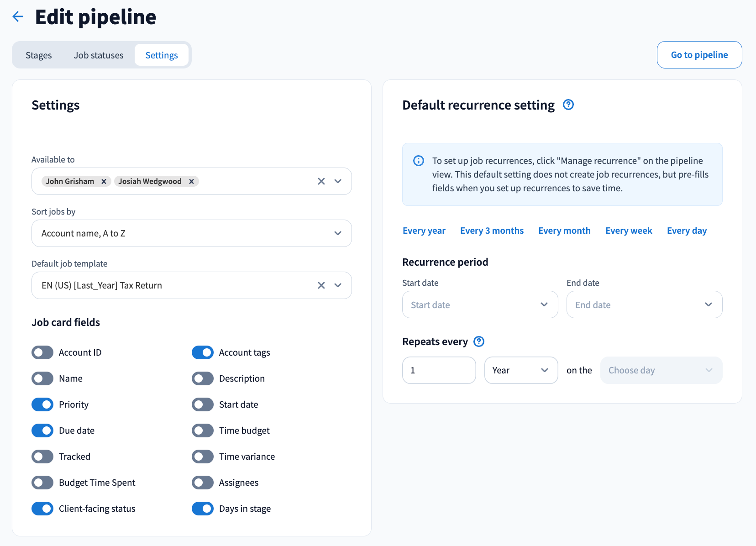
Task: Switch to the Stages tab
Action: (39, 55)
